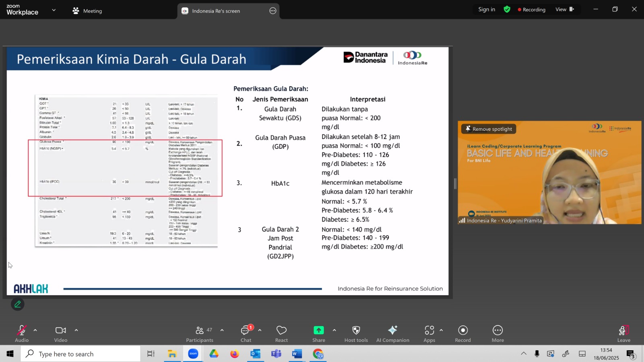Click the Record button
This screenshot has height=362, width=644.
coord(463,334)
